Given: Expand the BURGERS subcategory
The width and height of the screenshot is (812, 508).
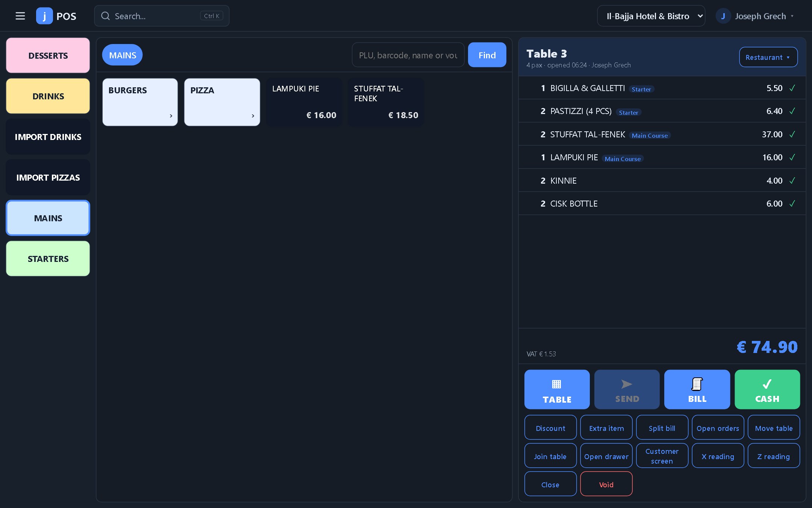Looking at the screenshot, I should pyautogui.click(x=140, y=102).
